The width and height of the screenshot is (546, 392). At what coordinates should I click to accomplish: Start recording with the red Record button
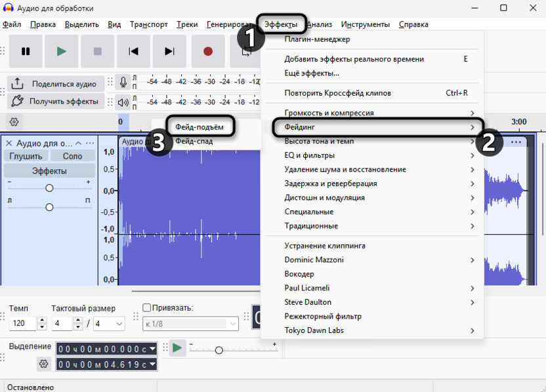pyautogui.click(x=208, y=51)
